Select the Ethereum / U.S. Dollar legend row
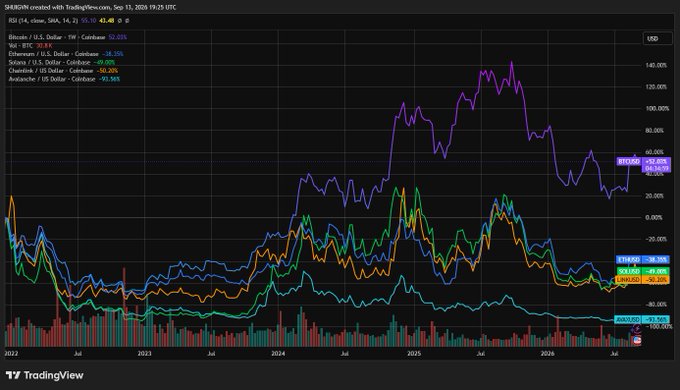 (x=66, y=54)
